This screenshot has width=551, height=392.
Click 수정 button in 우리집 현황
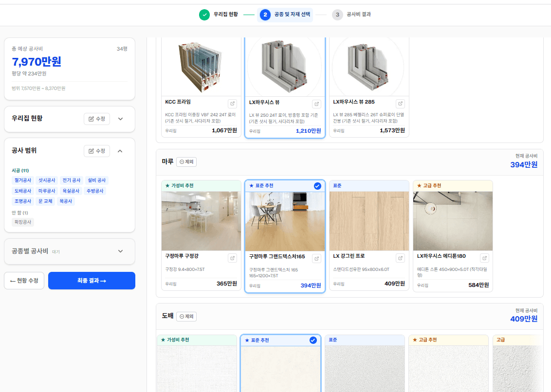tap(97, 119)
